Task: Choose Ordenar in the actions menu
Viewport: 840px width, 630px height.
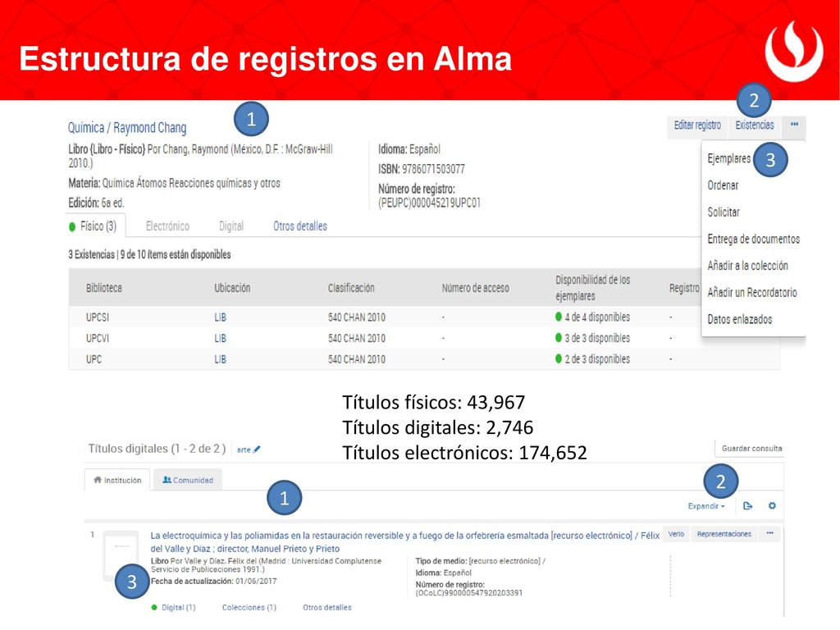Action: [x=723, y=185]
